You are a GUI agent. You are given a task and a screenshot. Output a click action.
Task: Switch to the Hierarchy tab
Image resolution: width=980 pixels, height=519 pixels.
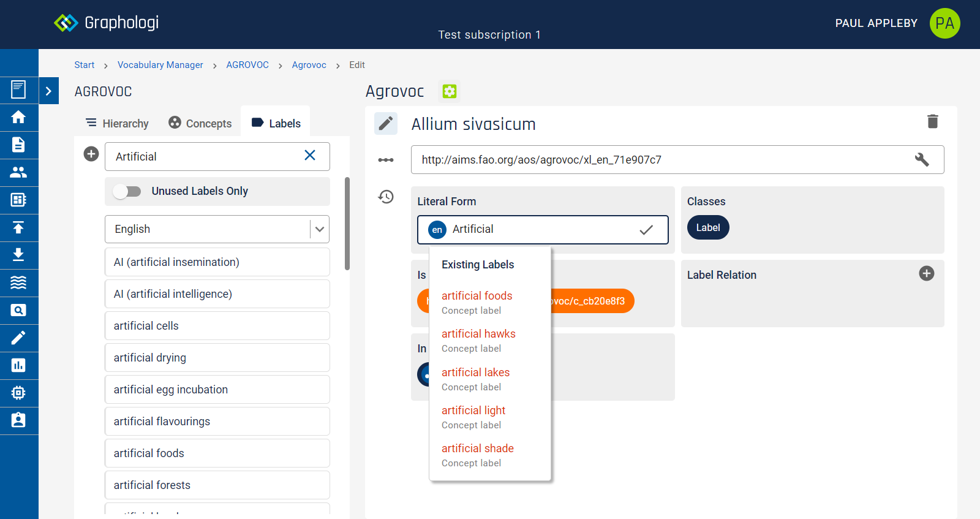[x=117, y=123]
